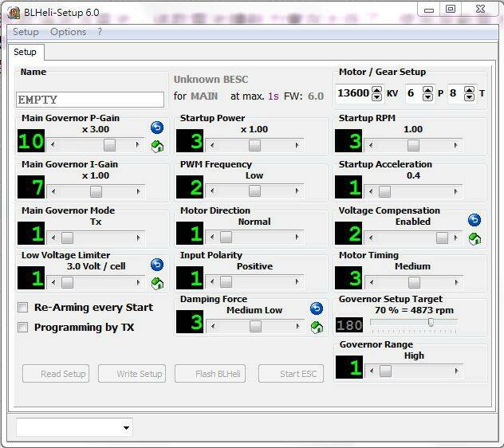Click right arrow of Motor Direction slider
This screenshot has height=448, width=504.
(x=297, y=238)
